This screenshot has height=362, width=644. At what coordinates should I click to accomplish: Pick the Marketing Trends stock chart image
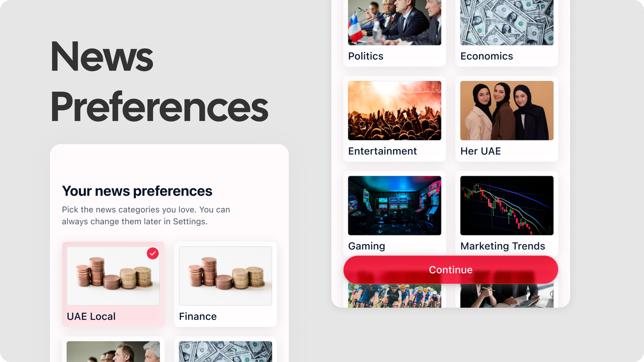click(x=507, y=205)
